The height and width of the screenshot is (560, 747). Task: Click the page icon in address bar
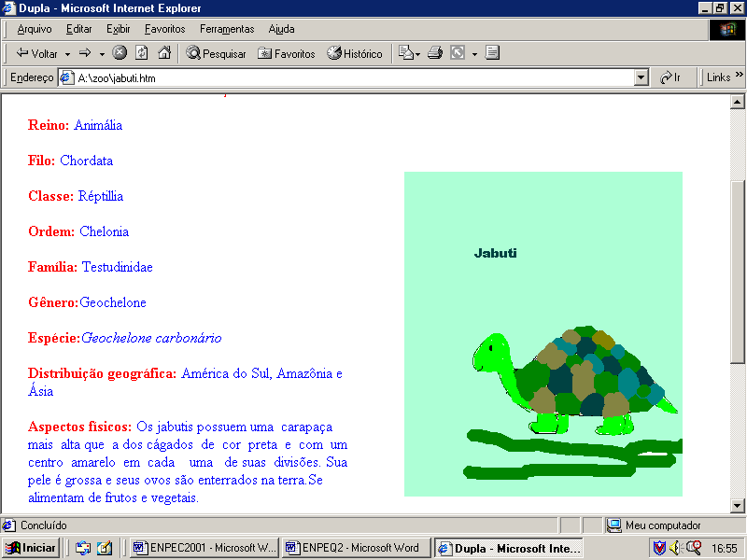67,77
